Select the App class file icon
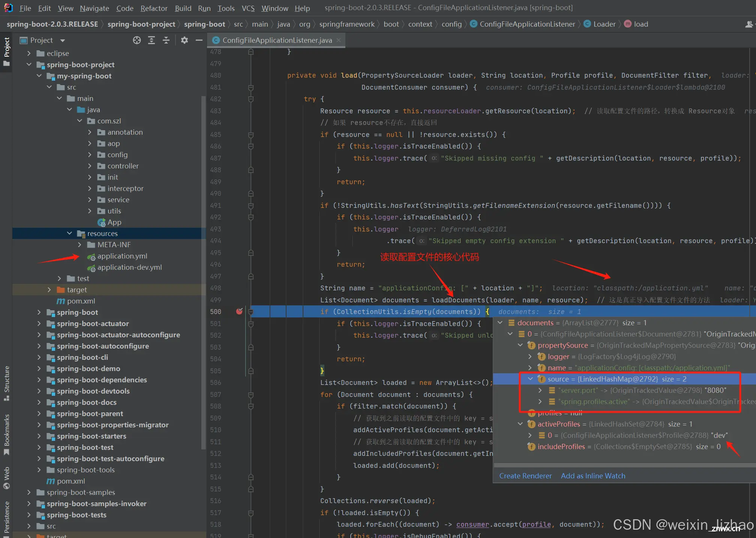 click(x=101, y=222)
